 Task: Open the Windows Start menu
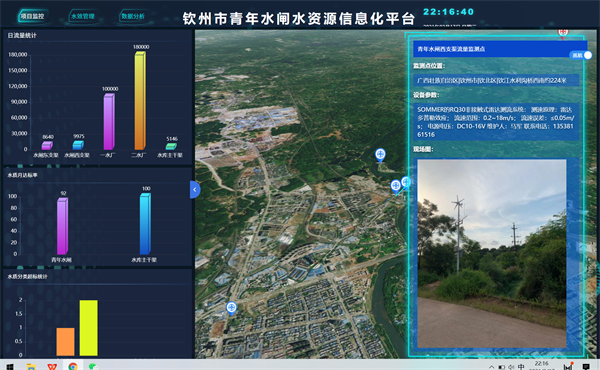click(10, 366)
